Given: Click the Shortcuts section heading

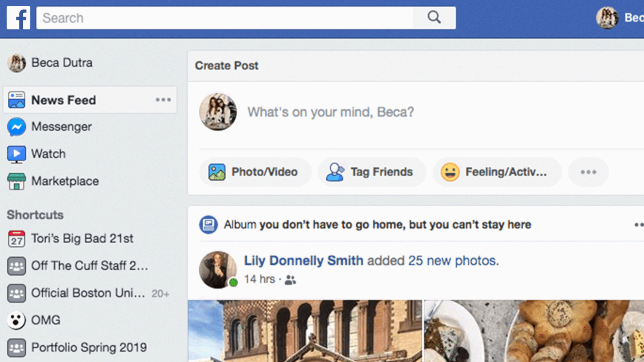Looking at the screenshot, I should [35, 215].
